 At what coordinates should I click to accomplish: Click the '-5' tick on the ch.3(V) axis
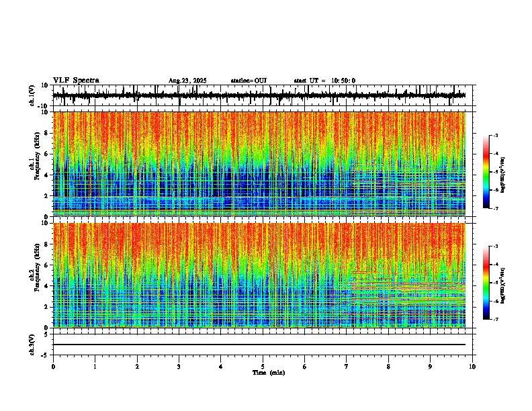coord(45,355)
